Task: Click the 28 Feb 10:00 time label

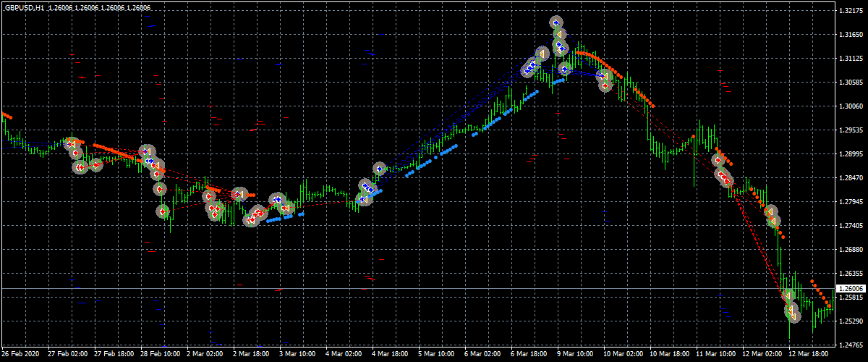Action: point(161,355)
